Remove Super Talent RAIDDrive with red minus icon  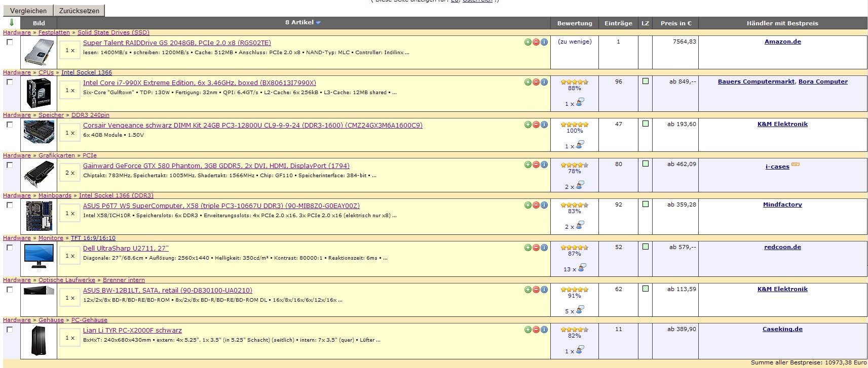536,42
